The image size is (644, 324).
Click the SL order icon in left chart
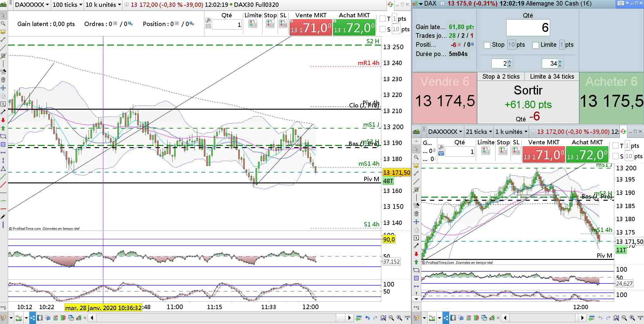283,24
